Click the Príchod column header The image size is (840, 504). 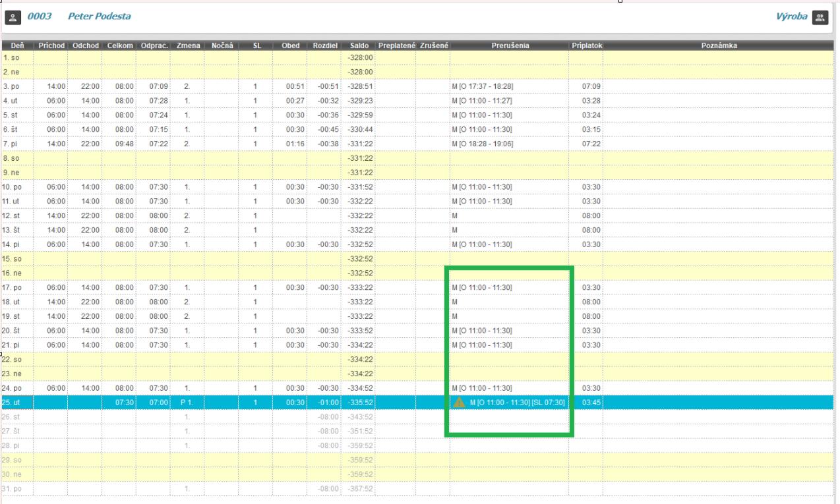[51, 45]
